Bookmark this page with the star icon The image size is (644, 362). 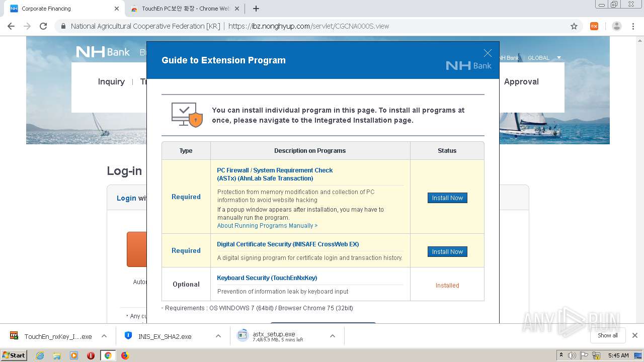[574, 26]
